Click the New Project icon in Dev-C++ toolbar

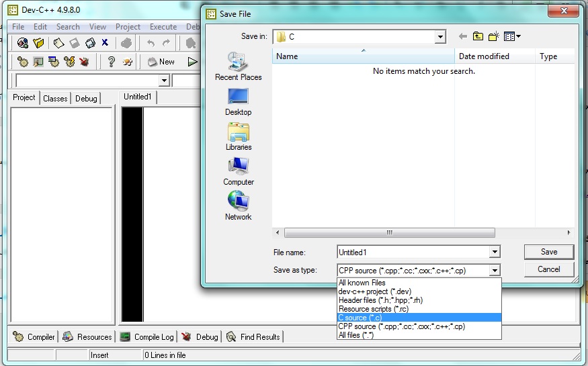click(x=22, y=43)
